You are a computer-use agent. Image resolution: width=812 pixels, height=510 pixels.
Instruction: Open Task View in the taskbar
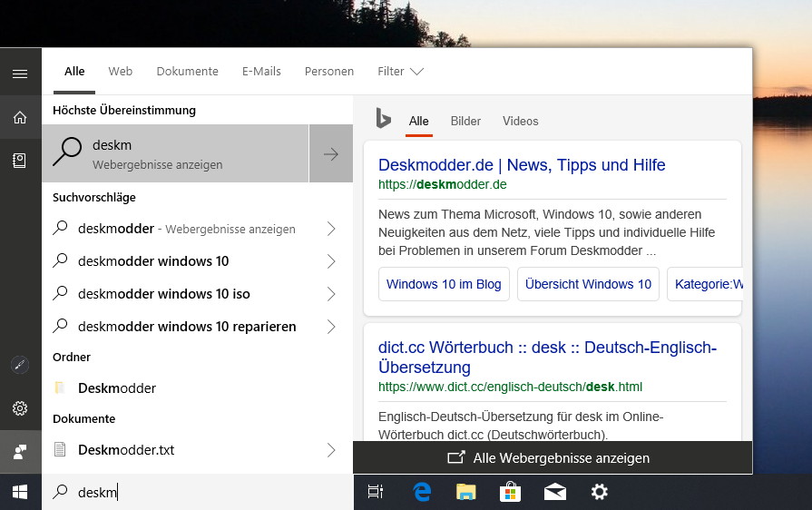coord(376,491)
